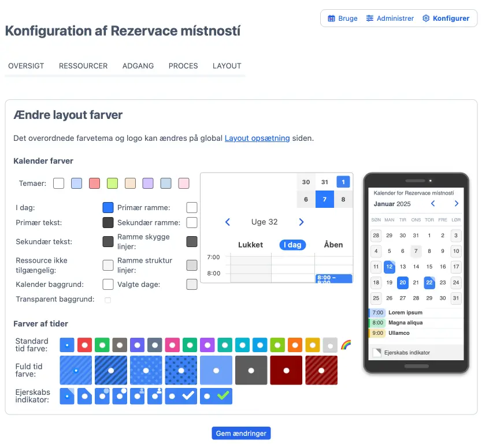Open the Kalender baggrund color picker
Image resolution: width=482 pixels, height=448 pixels.
point(108,284)
